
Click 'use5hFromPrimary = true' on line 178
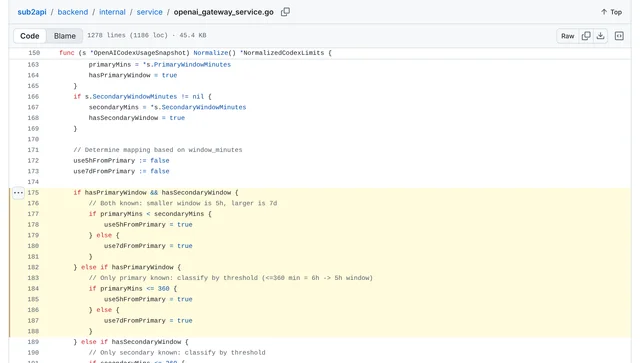(x=148, y=225)
